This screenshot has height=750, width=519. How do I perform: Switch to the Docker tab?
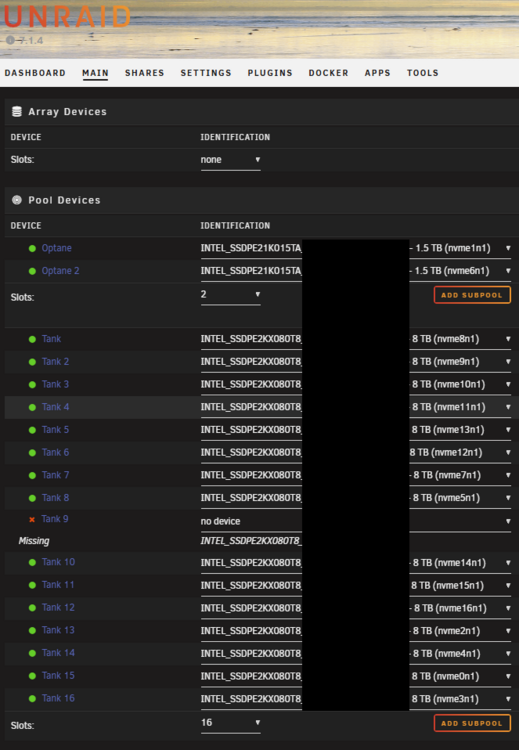[x=328, y=73]
